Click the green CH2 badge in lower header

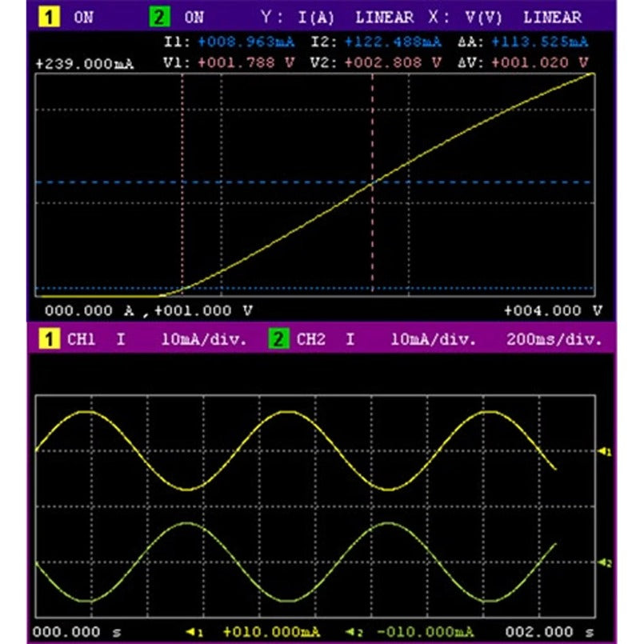pyautogui.click(x=278, y=339)
